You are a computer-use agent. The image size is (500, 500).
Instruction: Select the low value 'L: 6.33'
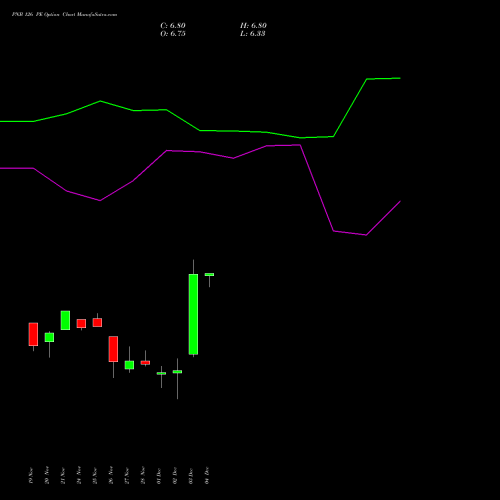pos(253,34)
